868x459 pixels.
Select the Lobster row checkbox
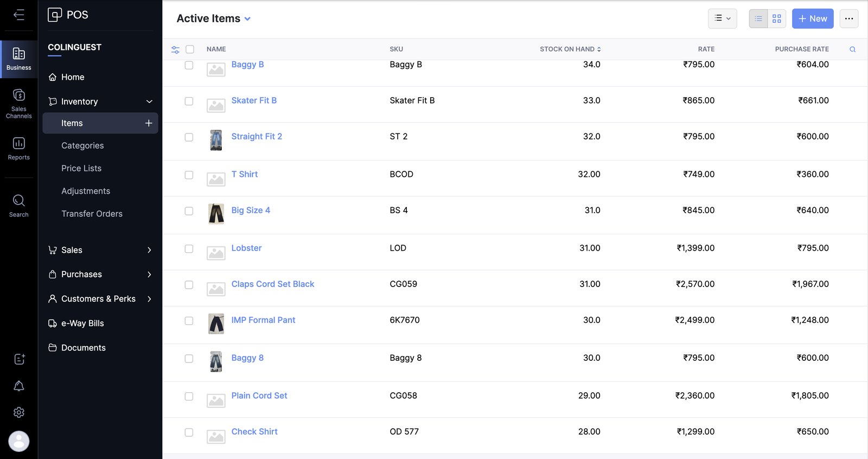tap(189, 249)
